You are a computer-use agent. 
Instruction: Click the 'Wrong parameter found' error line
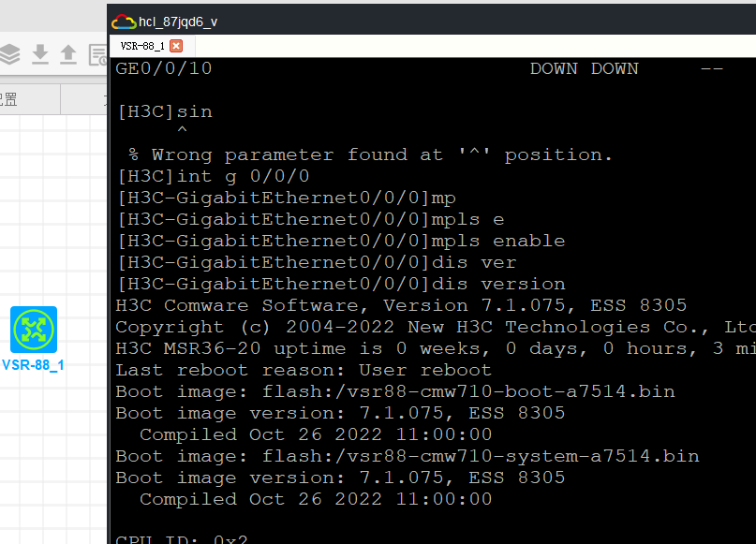(x=370, y=154)
